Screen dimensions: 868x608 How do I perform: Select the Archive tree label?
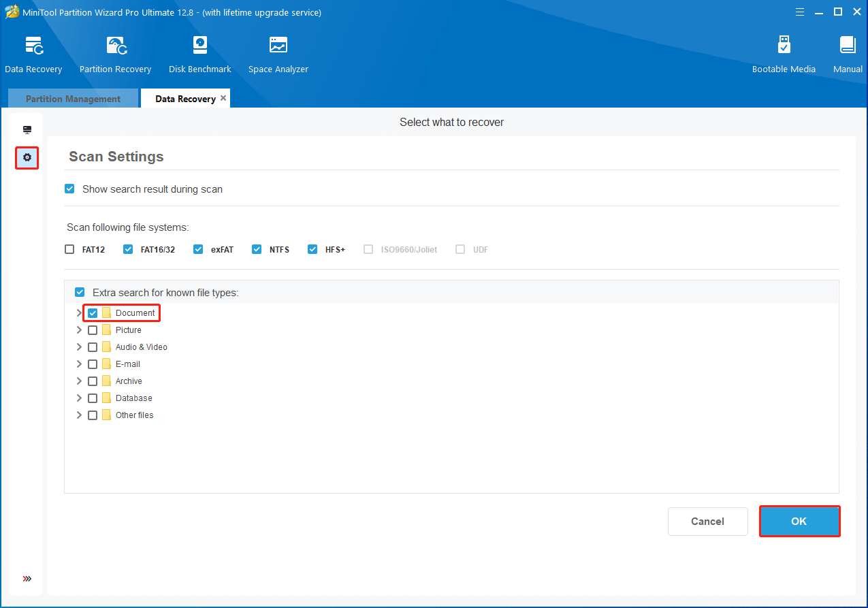129,381
